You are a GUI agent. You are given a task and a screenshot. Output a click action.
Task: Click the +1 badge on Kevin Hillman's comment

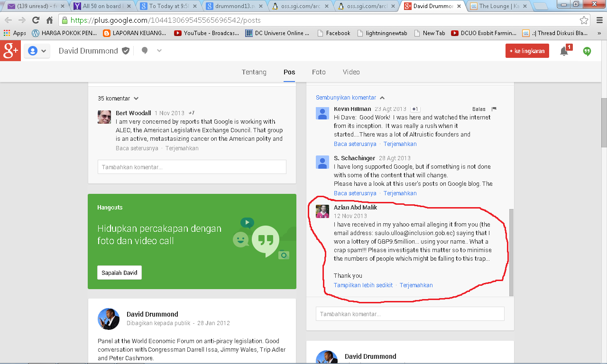pos(414,109)
